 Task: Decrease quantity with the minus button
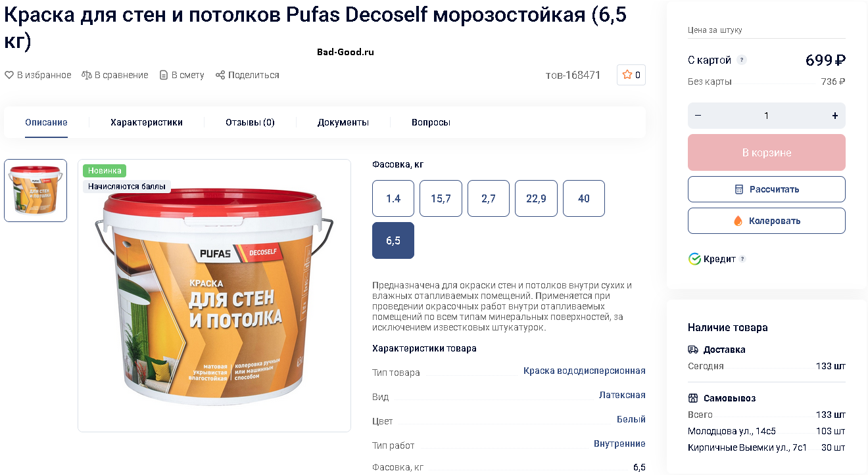tap(698, 116)
